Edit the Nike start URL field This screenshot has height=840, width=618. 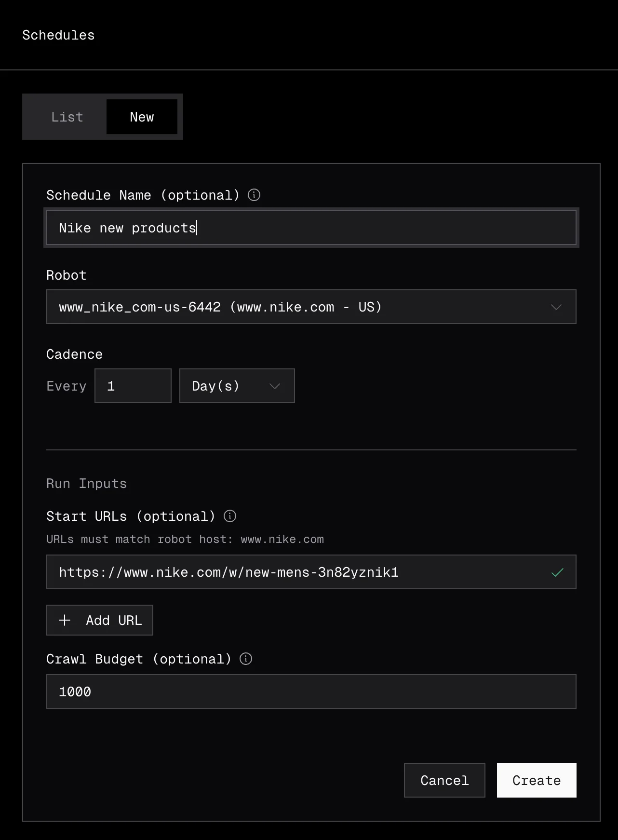[x=299, y=572]
